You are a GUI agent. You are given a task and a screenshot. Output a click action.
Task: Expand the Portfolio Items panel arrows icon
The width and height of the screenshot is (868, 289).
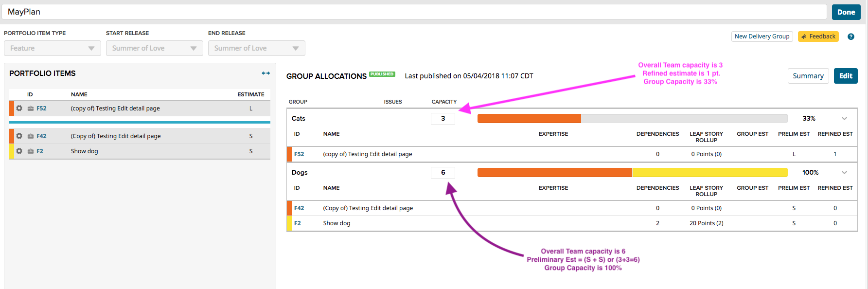tap(266, 73)
